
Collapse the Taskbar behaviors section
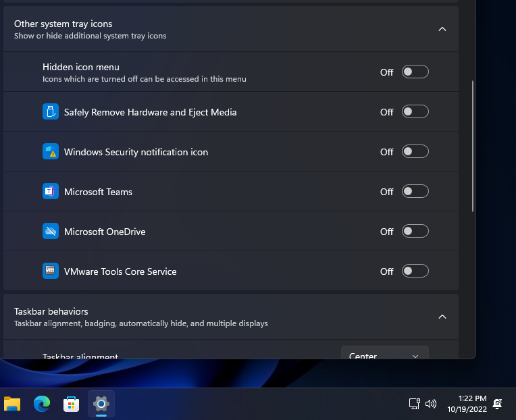442,317
